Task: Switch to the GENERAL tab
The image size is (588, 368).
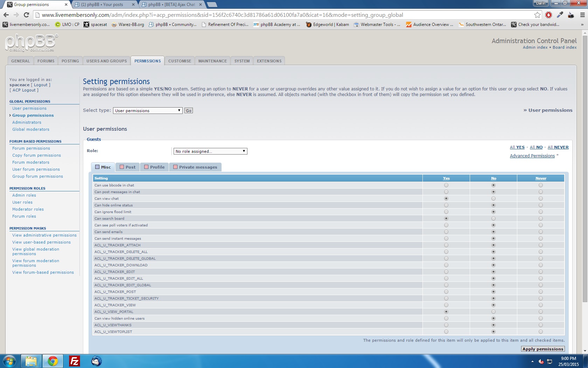Action: click(20, 61)
